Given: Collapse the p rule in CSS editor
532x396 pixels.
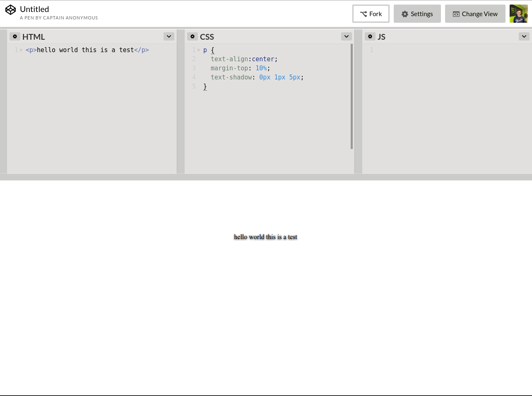Looking at the screenshot, I should 199,50.
